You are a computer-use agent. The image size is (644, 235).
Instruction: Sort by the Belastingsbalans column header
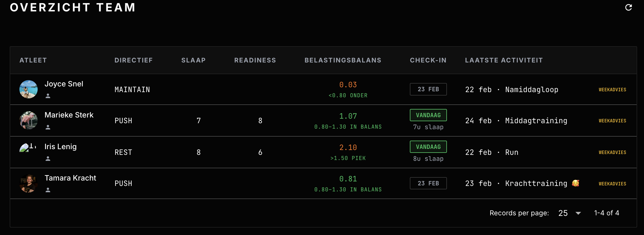click(343, 60)
